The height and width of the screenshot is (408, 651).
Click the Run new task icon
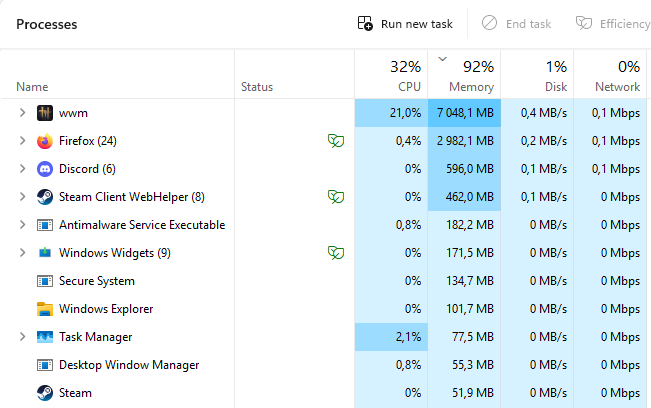pos(365,23)
